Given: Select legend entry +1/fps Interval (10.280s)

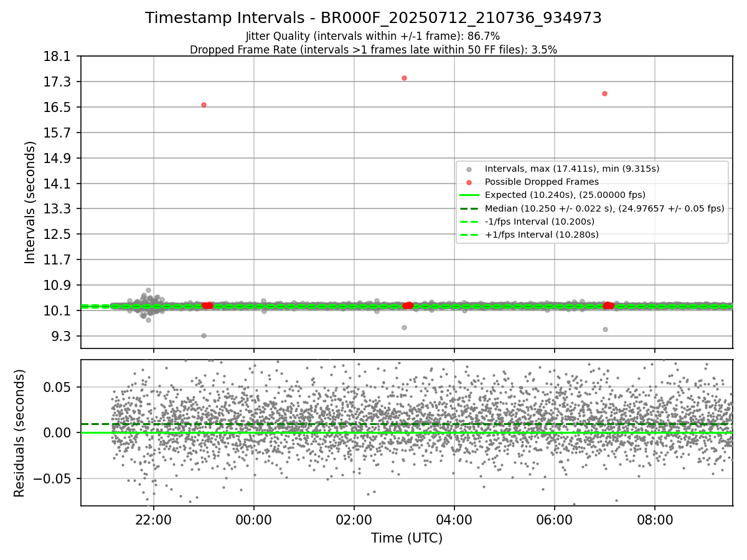Looking at the screenshot, I should [x=542, y=235].
